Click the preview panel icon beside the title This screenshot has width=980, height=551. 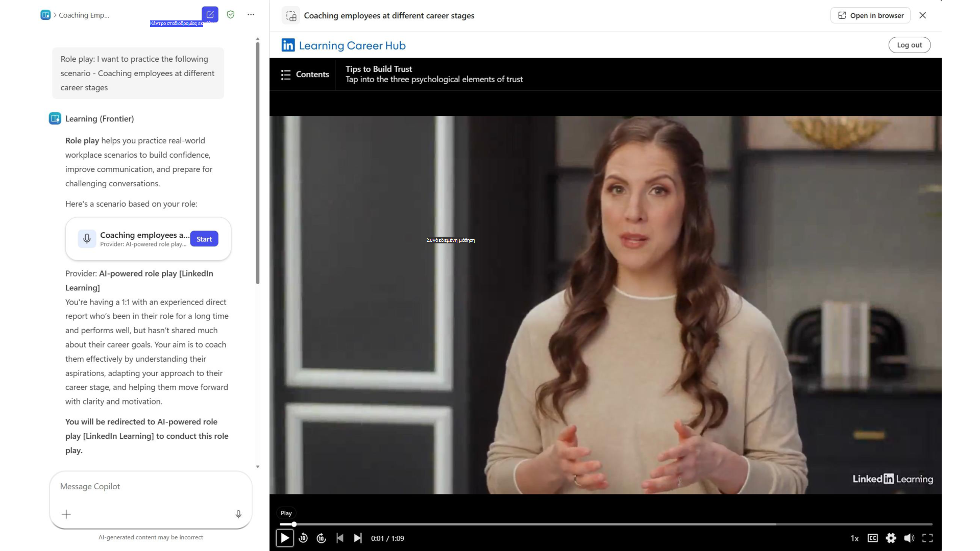[291, 16]
